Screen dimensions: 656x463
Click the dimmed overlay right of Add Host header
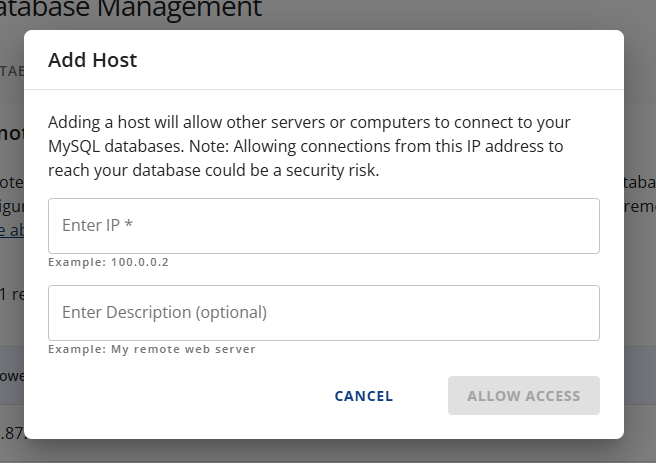click(x=640, y=60)
